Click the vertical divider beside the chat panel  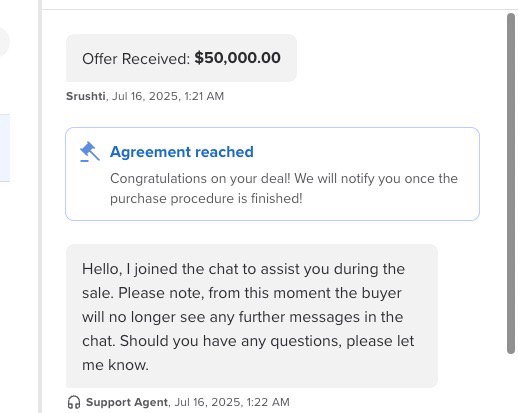click(40, 207)
